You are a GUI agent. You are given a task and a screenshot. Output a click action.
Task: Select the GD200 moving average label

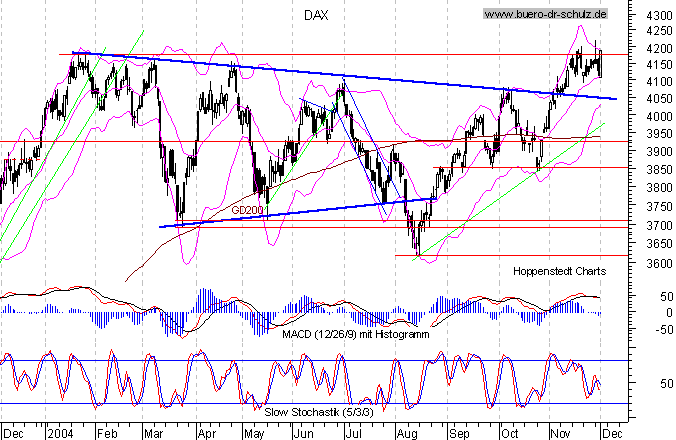point(247,211)
